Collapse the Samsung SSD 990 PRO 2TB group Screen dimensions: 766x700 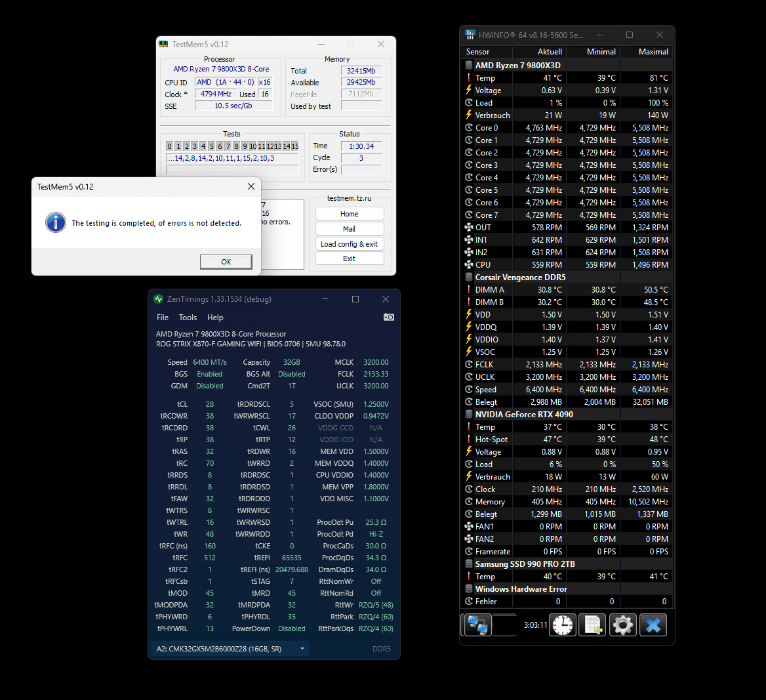pyautogui.click(x=469, y=564)
